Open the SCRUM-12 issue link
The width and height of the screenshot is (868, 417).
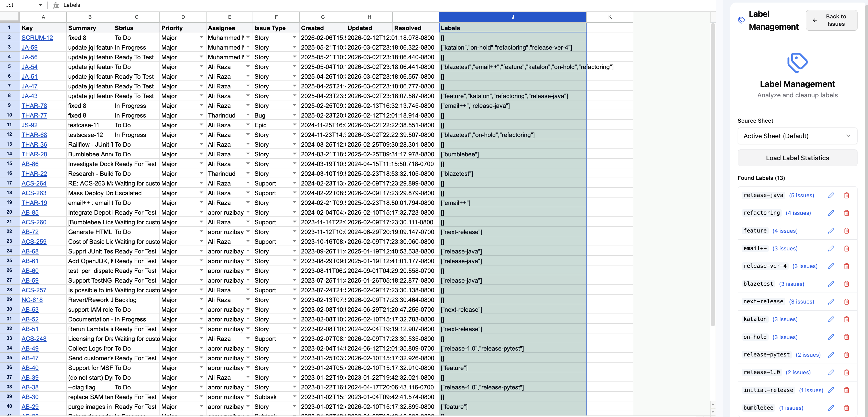(x=37, y=38)
